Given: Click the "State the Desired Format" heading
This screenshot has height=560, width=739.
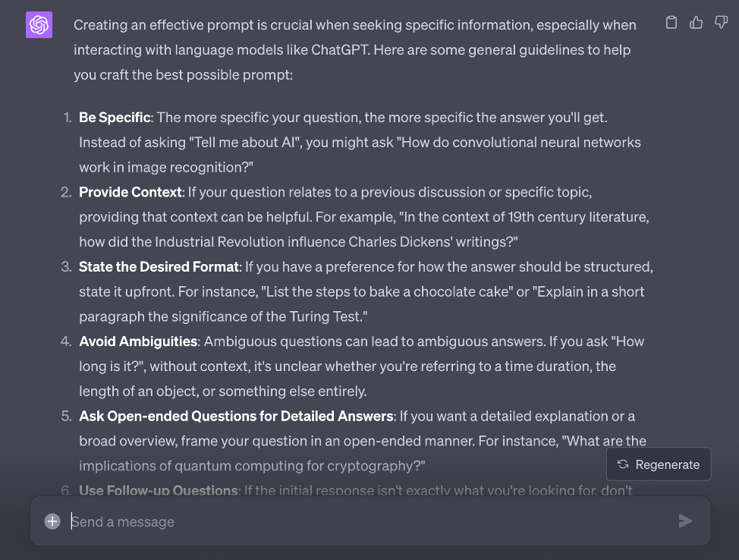Looking at the screenshot, I should click(159, 267).
